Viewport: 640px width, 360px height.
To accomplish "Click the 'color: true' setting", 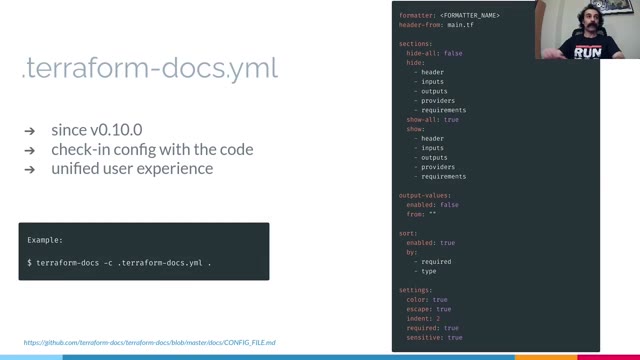I will [x=427, y=300].
